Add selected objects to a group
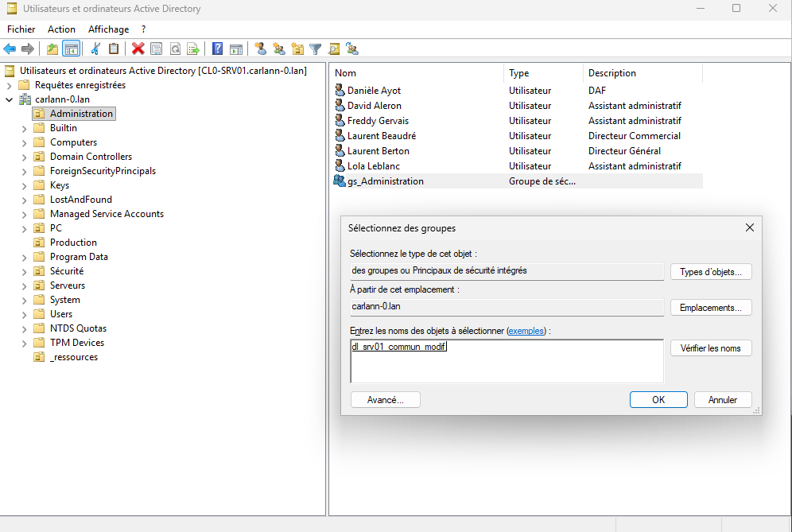Screen dimensions: 792x532 tap(352, 49)
